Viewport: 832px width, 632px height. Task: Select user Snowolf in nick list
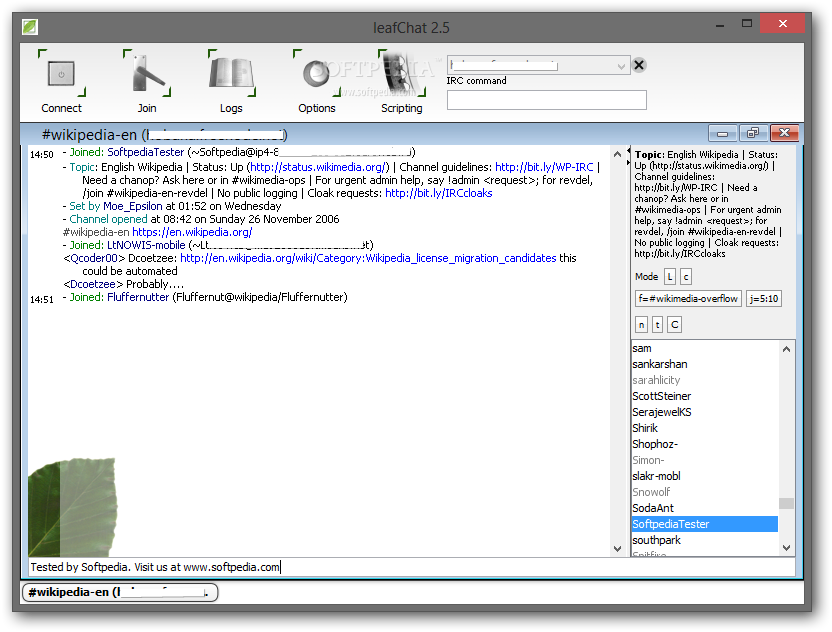[705, 492]
